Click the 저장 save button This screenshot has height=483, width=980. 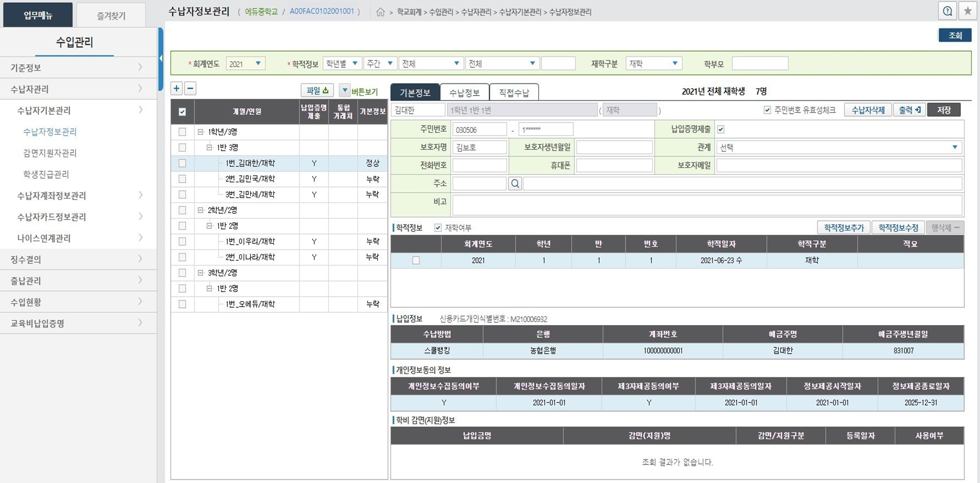pyautogui.click(x=943, y=110)
